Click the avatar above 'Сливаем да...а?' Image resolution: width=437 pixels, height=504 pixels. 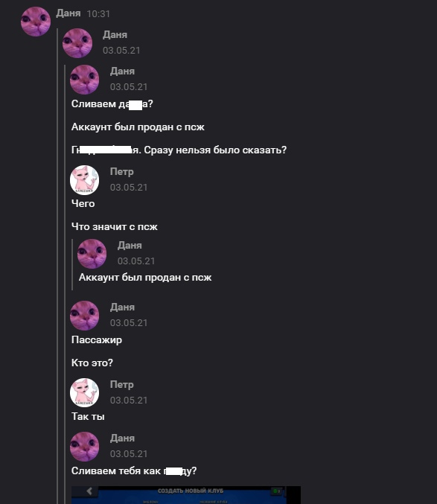(x=85, y=80)
